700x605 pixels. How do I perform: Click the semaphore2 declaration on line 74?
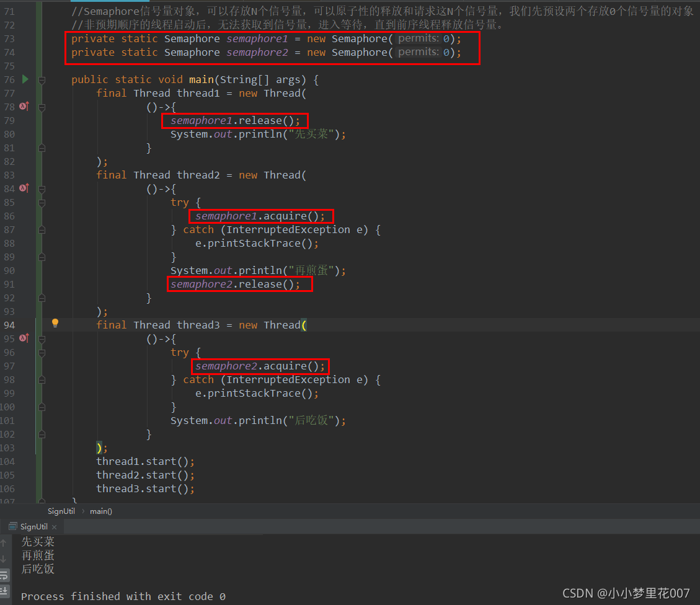257,52
